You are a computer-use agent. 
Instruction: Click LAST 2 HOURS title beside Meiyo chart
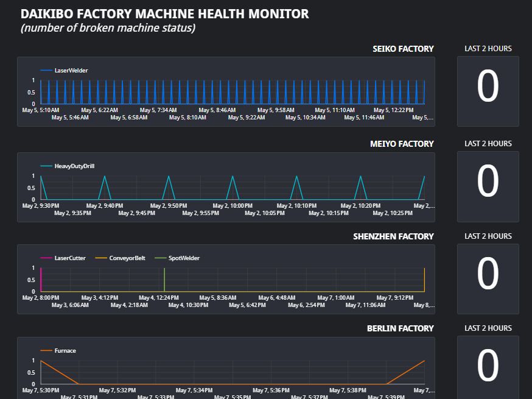pos(488,144)
